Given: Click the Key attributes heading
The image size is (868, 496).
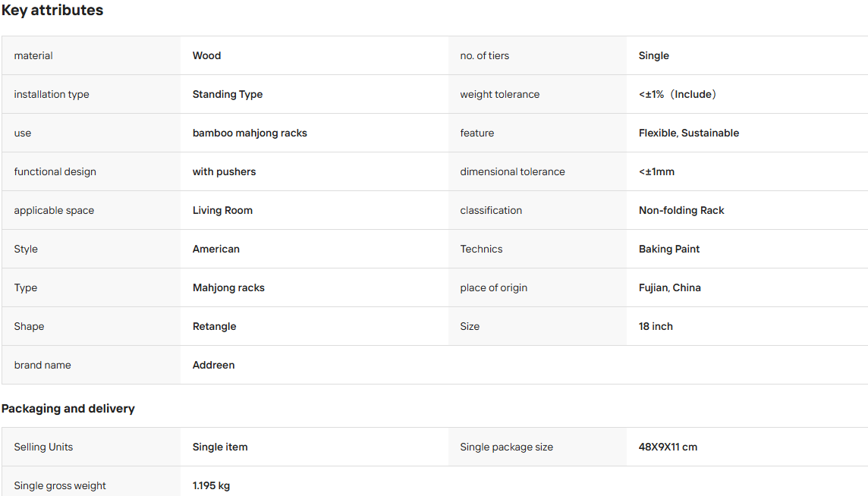Looking at the screenshot, I should point(52,10).
